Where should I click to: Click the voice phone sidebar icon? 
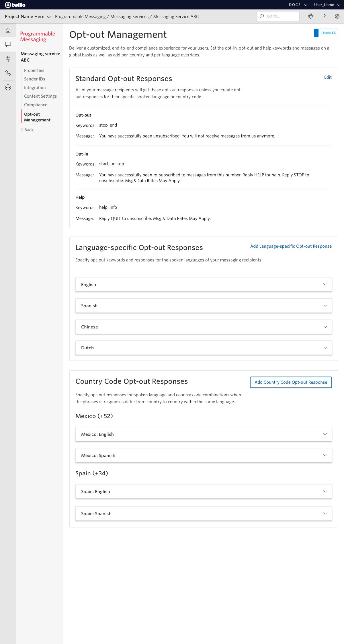click(8, 73)
